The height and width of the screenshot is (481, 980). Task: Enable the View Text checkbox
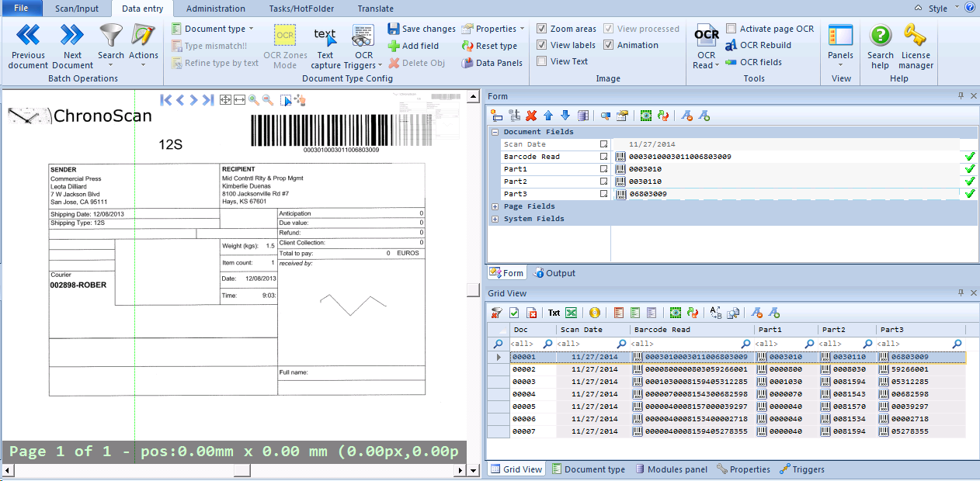click(542, 61)
